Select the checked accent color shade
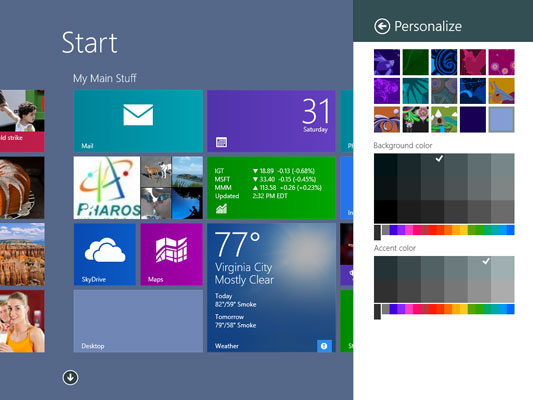533x400 pixels. click(479, 268)
